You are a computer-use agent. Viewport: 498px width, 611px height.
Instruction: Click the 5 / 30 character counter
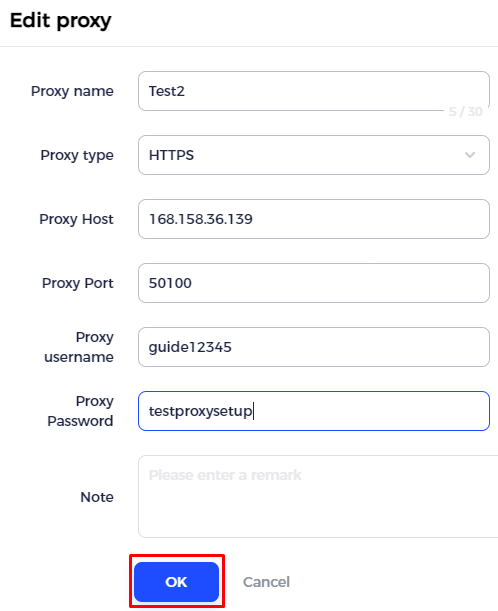click(465, 112)
